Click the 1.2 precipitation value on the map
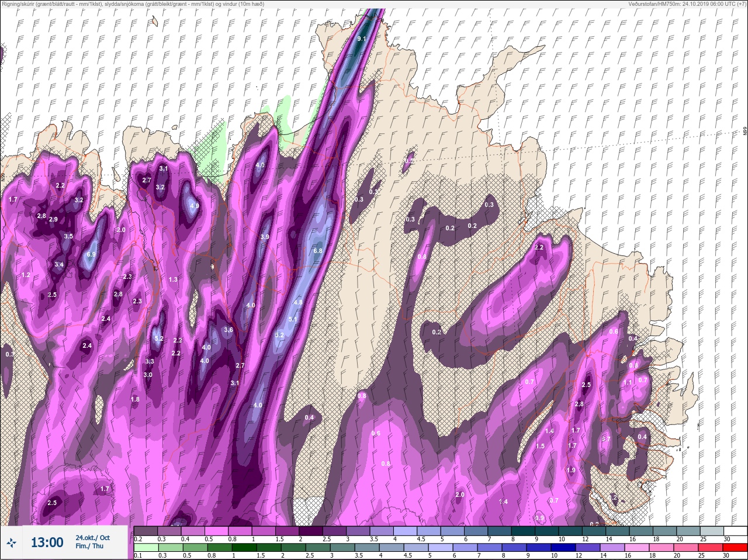 (x=26, y=275)
